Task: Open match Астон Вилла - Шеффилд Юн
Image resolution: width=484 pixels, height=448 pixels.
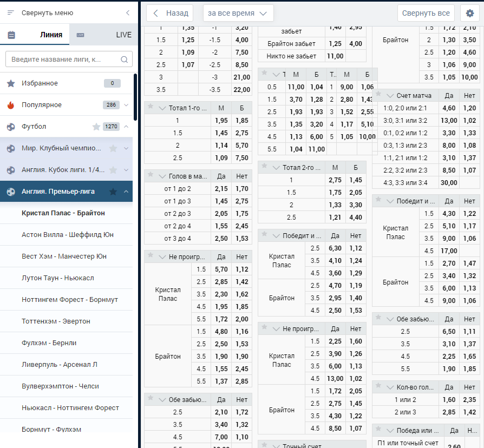Action: click(67, 235)
